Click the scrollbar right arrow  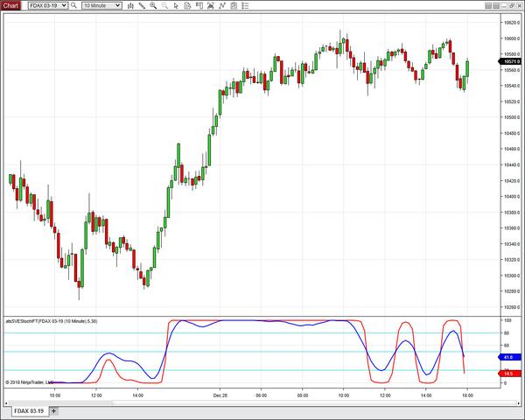pos(519,402)
